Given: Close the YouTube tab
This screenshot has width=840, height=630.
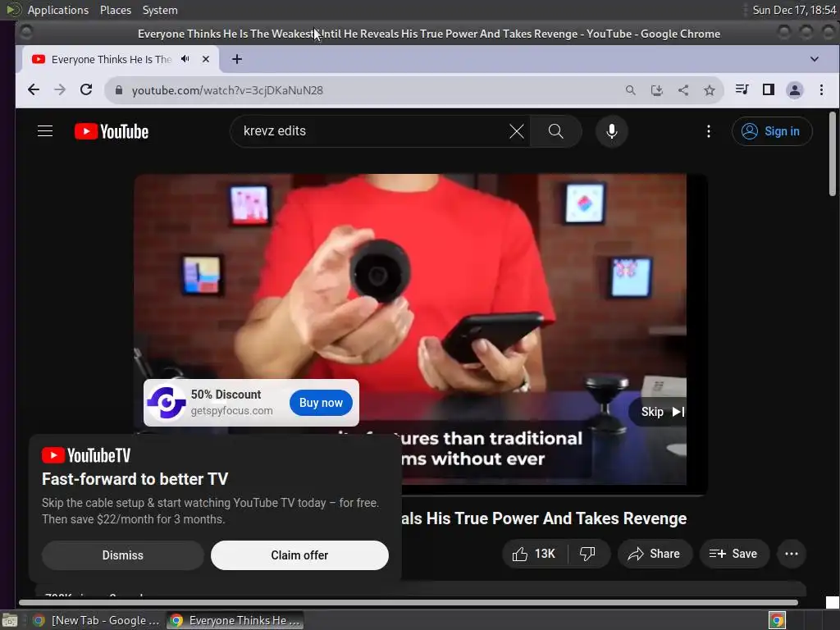Looking at the screenshot, I should [206, 59].
